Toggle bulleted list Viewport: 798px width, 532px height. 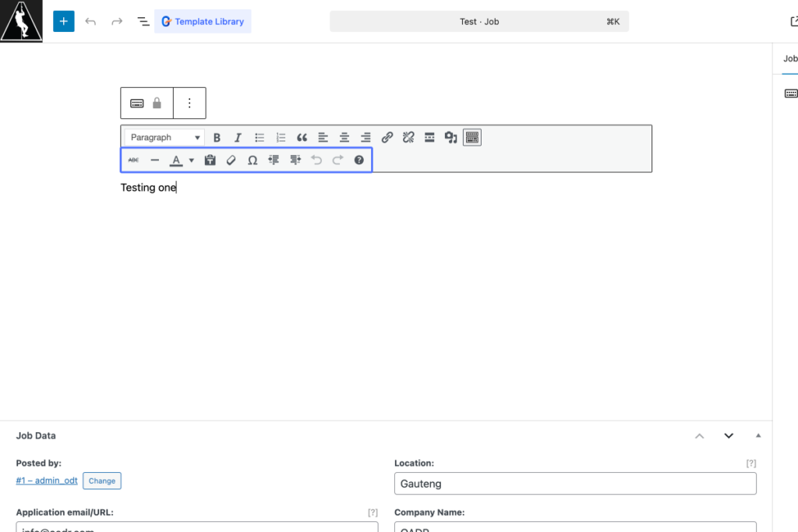[x=260, y=137]
